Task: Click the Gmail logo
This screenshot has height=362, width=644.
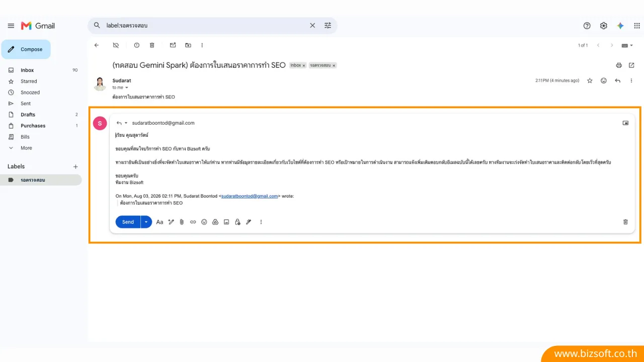Action: coord(38,26)
